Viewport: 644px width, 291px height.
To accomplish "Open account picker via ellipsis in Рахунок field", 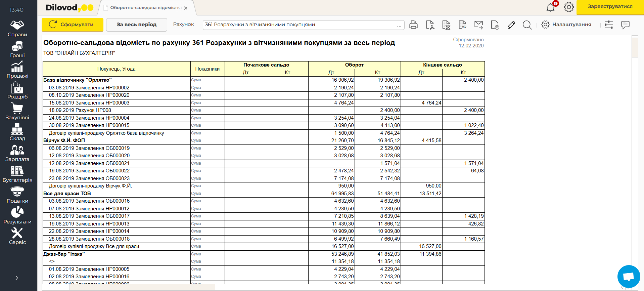I will (x=399, y=25).
